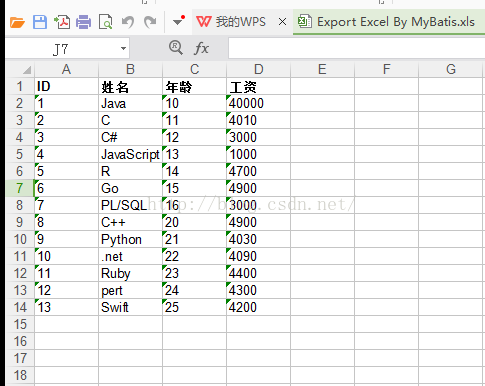The width and height of the screenshot is (485, 386).
Task: Select row 14 header
Action: pyautogui.click(x=20, y=307)
